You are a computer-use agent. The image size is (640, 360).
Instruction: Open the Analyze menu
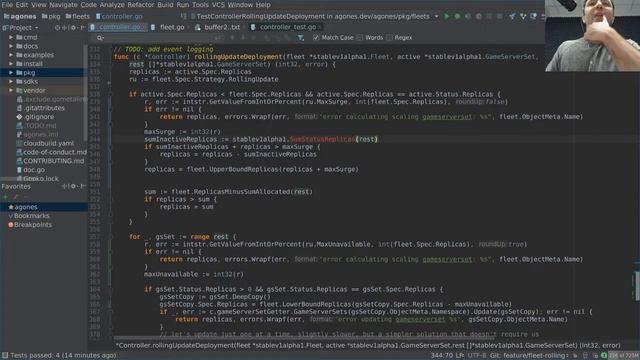112,4
